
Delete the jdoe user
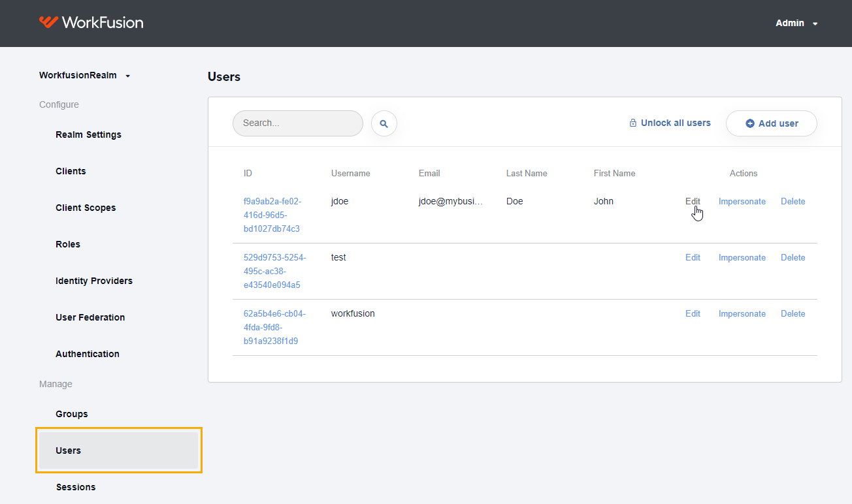click(793, 201)
